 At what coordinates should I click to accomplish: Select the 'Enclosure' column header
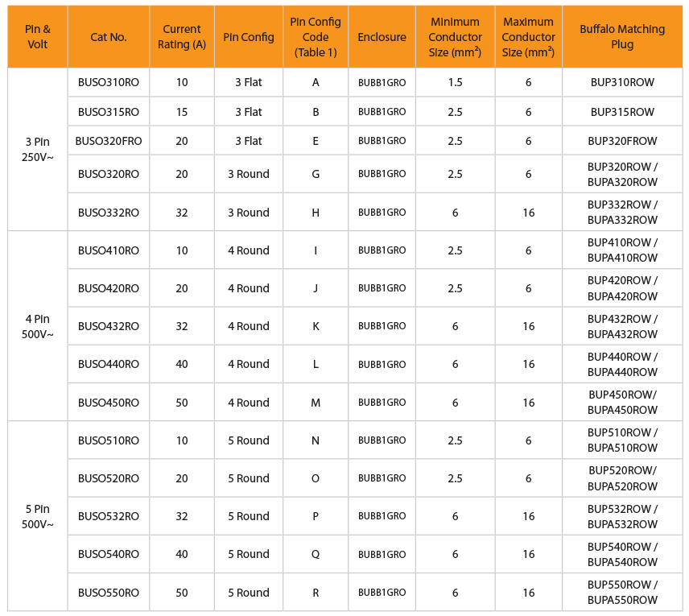[382, 37]
